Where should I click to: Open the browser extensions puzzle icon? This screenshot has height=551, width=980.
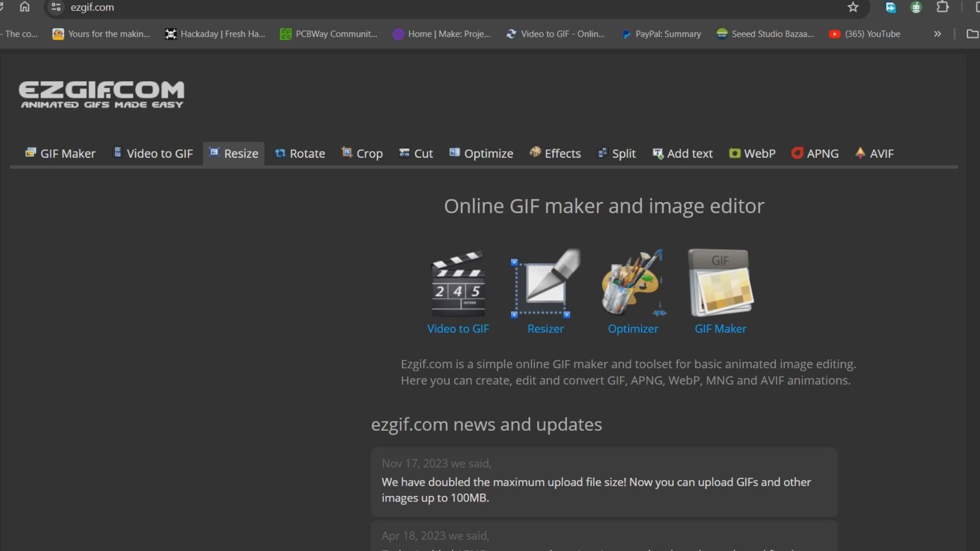point(943,7)
